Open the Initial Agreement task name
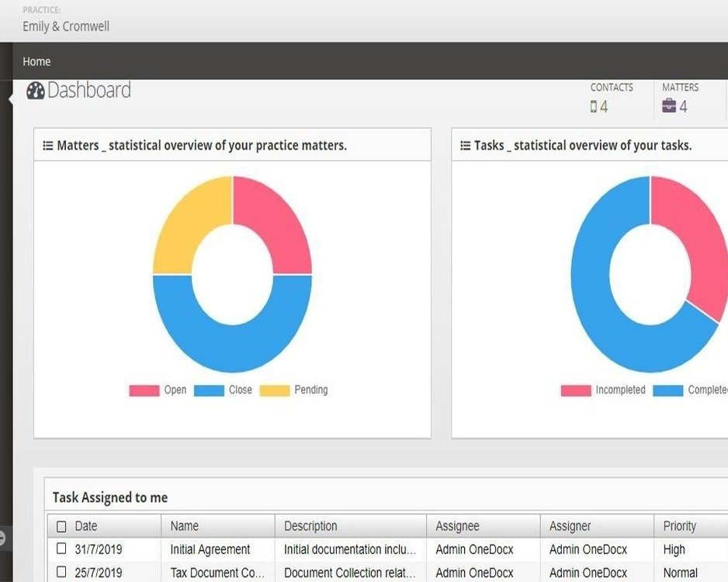The height and width of the screenshot is (582, 728). 210,549
